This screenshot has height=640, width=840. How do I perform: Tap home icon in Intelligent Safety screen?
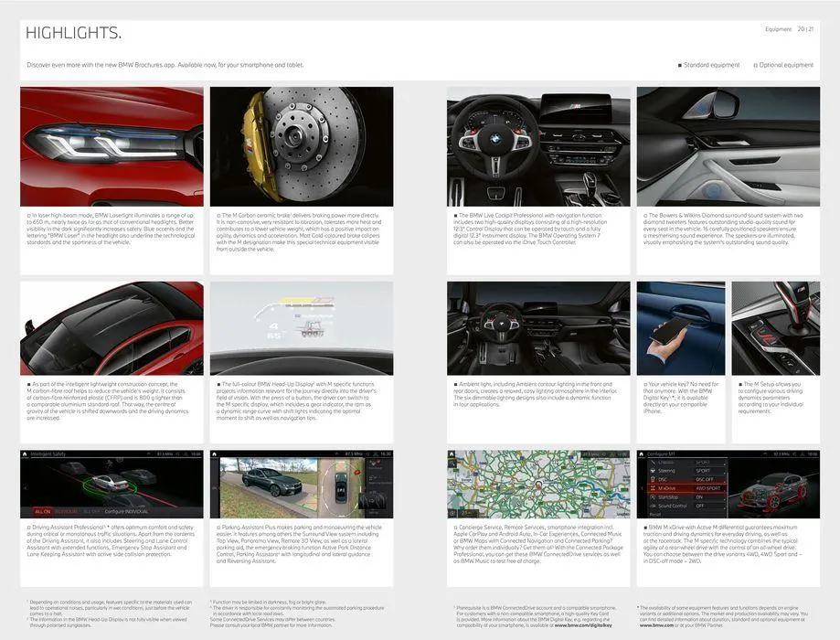pos(26,453)
